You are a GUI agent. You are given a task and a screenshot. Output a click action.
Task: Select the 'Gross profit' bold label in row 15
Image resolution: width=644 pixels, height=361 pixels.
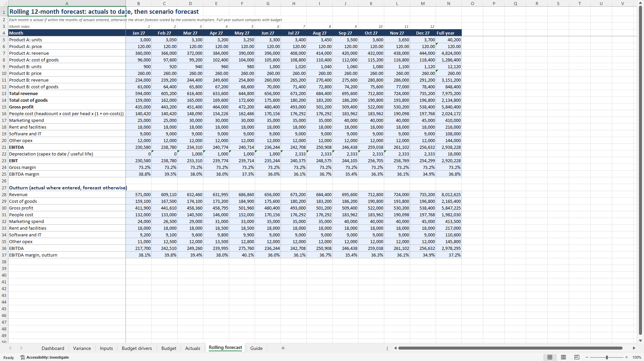point(67,107)
